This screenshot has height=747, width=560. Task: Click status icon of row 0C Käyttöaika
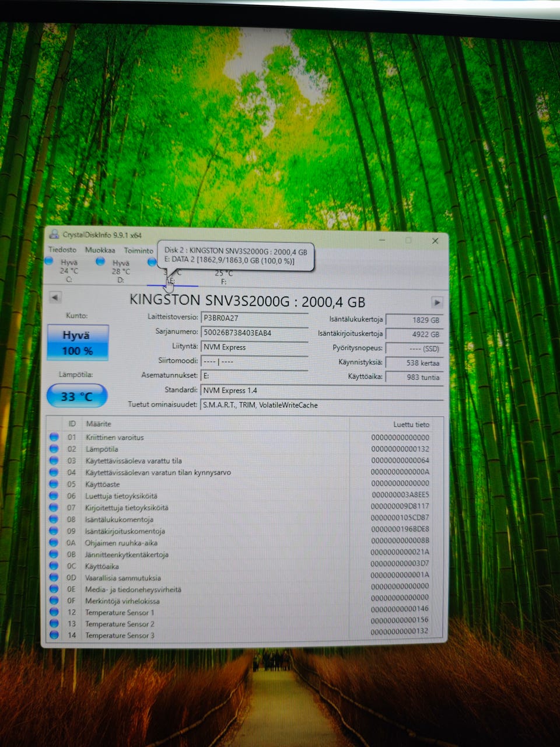54,566
